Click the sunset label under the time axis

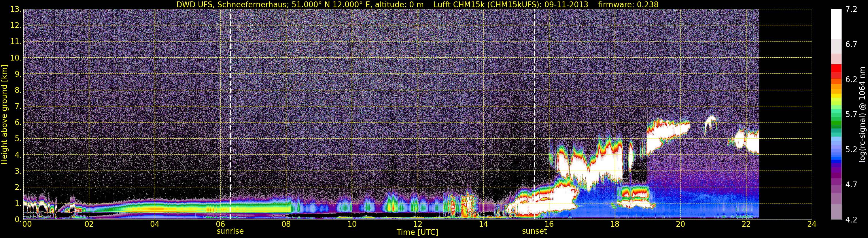(534, 231)
